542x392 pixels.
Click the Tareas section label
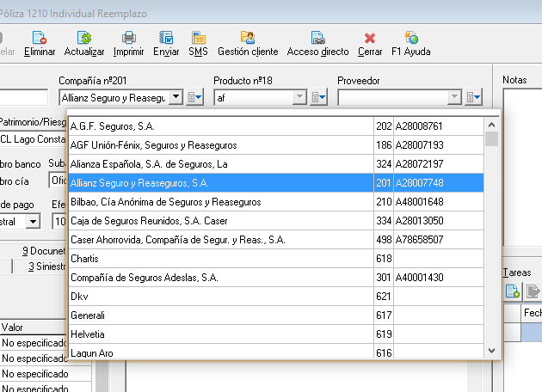click(517, 273)
